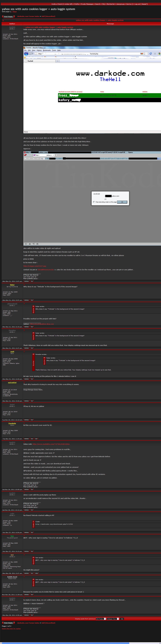Open the Oldest First sort dropdown
161x644 pixels.
[x=113, y=619]
